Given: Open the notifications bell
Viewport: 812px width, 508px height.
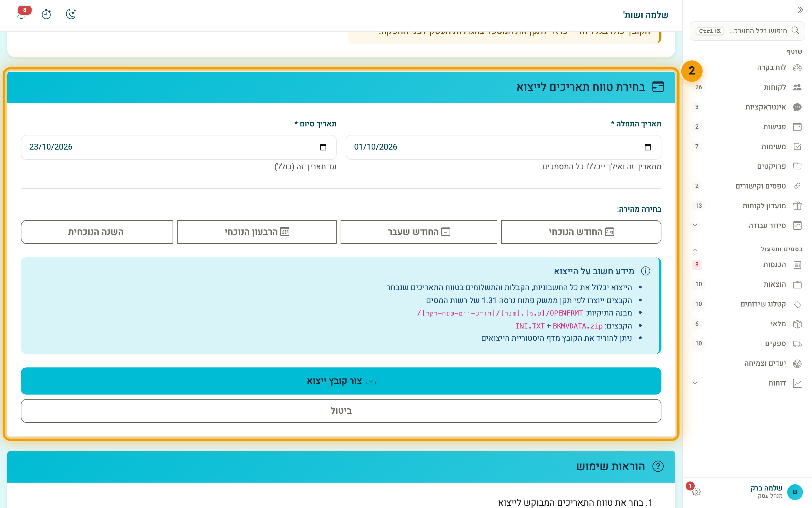Looking at the screenshot, I should coord(22,14).
